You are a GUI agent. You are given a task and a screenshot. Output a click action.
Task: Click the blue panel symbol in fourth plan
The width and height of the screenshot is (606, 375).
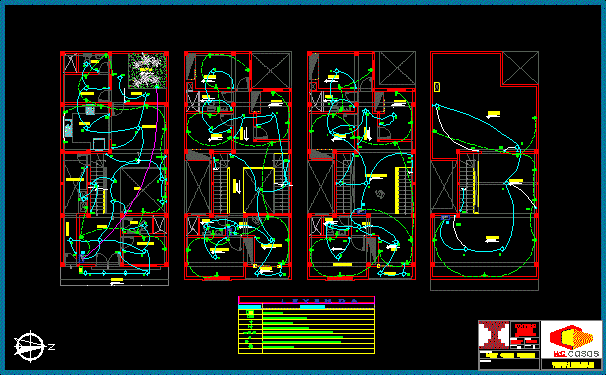coord(445,218)
